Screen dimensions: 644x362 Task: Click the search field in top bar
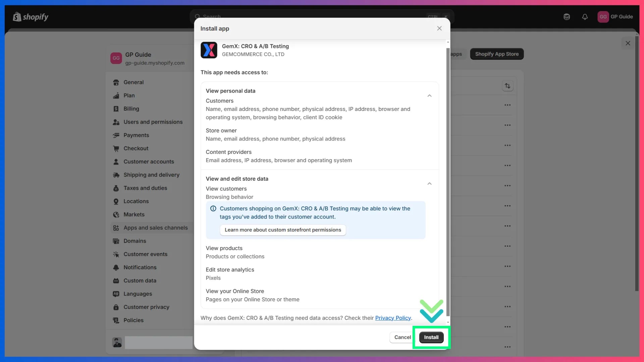click(x=322, y=16)
